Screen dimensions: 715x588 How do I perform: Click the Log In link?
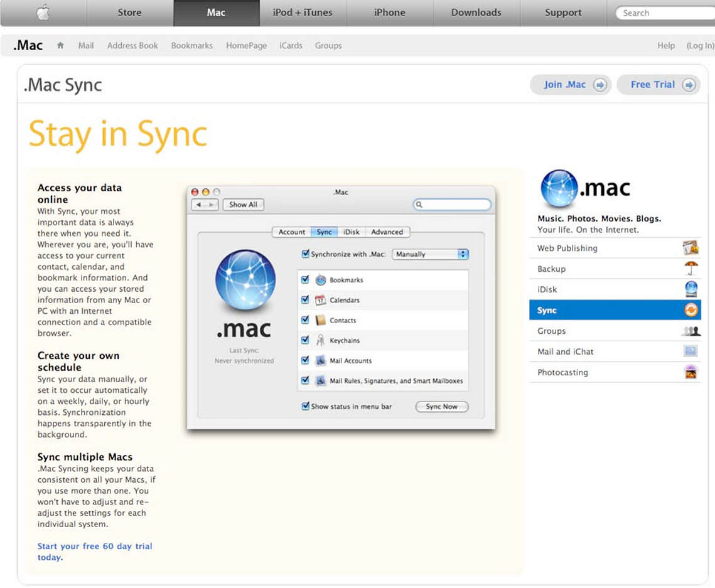coord(700,46)
